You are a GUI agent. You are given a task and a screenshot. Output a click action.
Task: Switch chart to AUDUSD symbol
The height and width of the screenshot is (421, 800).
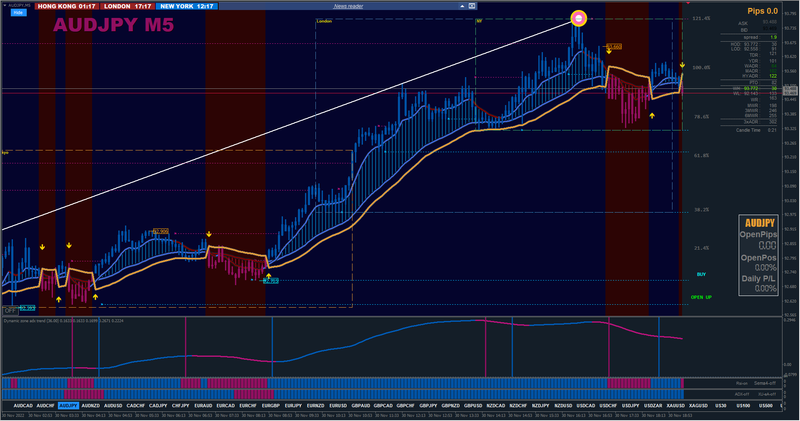pyautogui.click(x=113, y=406)
